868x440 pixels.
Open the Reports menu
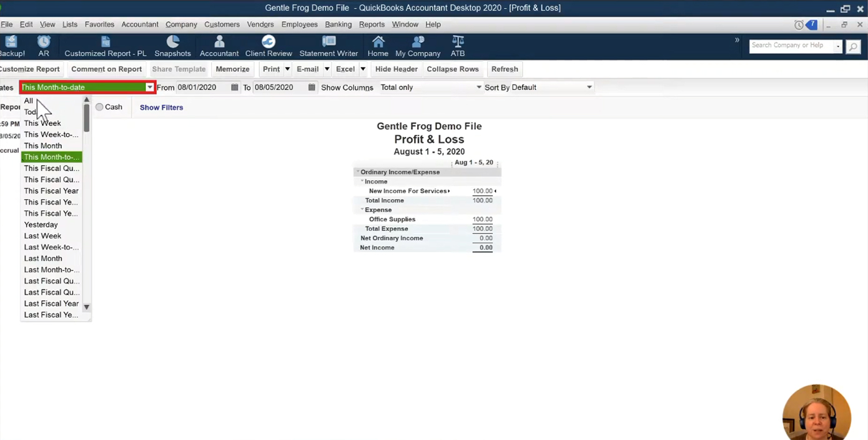click(372, 24)
